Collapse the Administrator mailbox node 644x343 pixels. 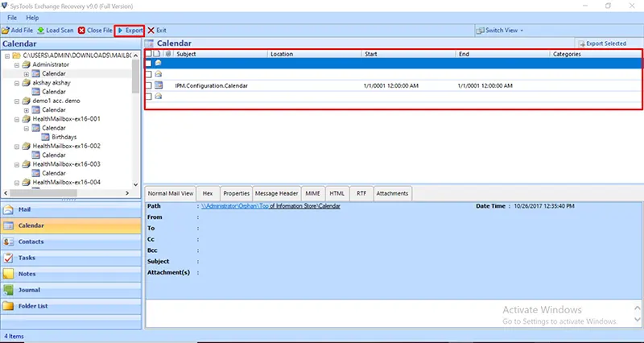(17, 65)
